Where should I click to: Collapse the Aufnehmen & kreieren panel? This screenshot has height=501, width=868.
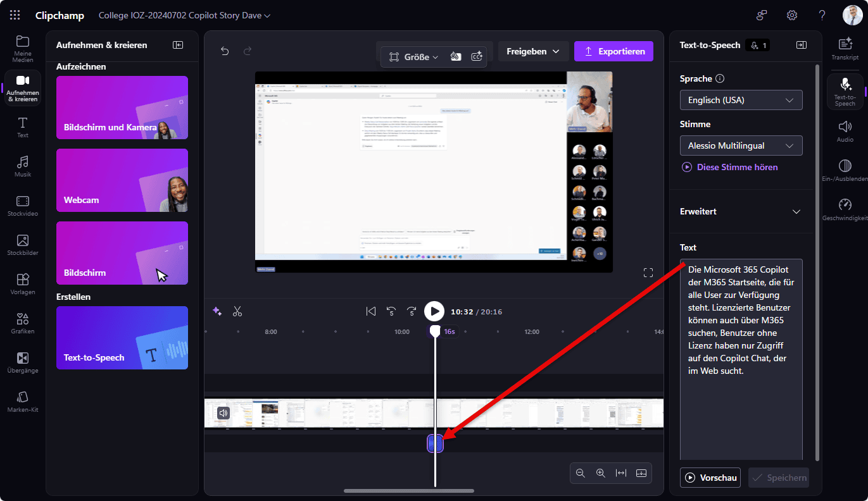pyautogui.click(x=178, y=45)
